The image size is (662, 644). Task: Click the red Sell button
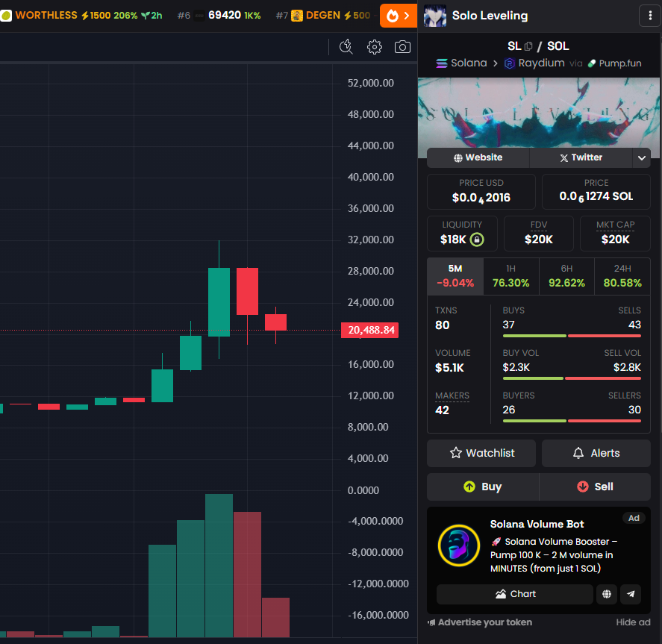click(595, 487)
